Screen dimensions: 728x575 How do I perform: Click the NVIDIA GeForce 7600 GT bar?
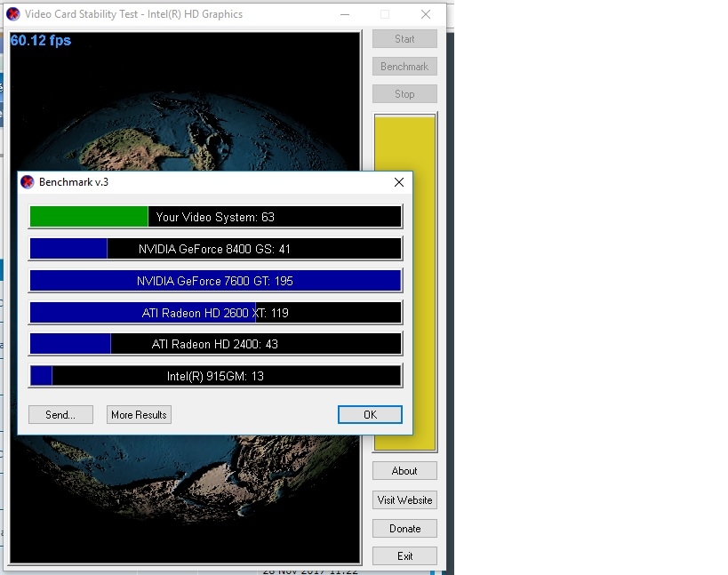(215, 281)
